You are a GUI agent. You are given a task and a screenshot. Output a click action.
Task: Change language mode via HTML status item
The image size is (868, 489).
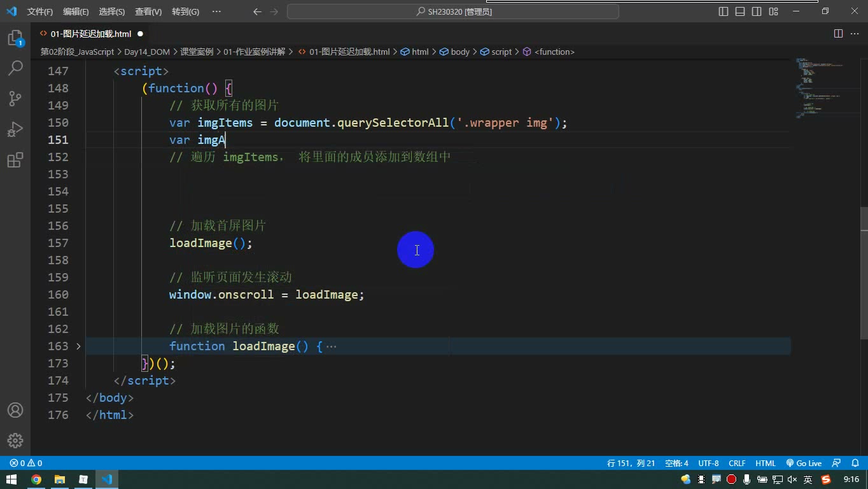pos(766,463)
